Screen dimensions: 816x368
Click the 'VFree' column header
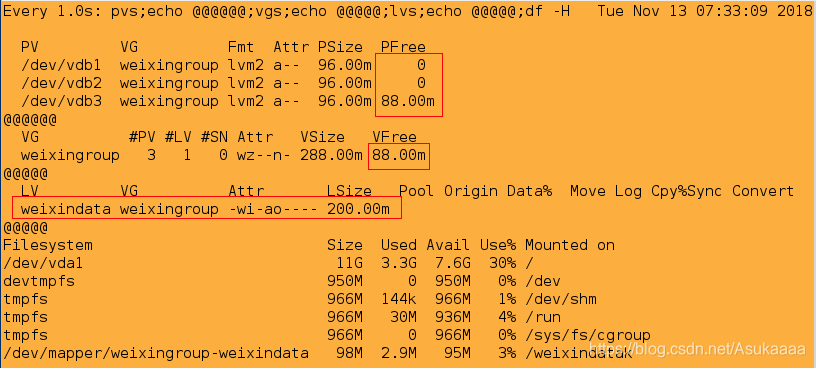394,137
